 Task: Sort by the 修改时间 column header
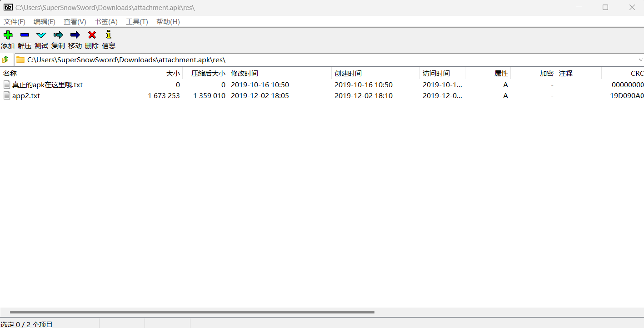(280, 73)
